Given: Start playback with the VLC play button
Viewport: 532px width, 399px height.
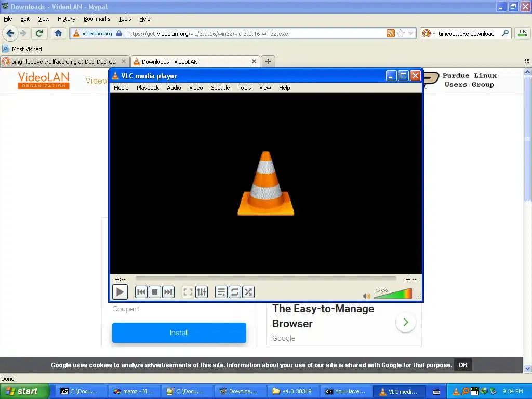Looking at the screenshot, I should [x=120, y=292].
